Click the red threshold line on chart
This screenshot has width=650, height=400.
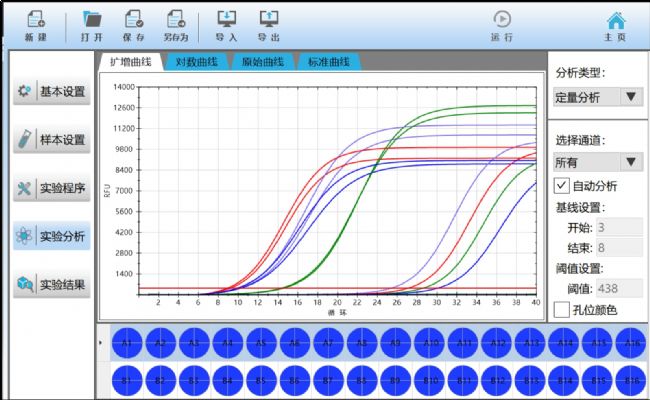tap(200, 288)
